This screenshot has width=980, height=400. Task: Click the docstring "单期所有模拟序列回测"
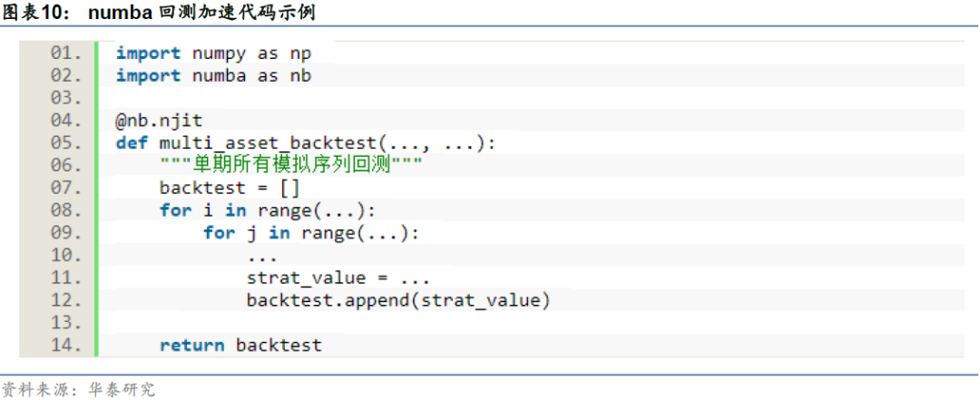pyautogui.click(x=290, y=165)
